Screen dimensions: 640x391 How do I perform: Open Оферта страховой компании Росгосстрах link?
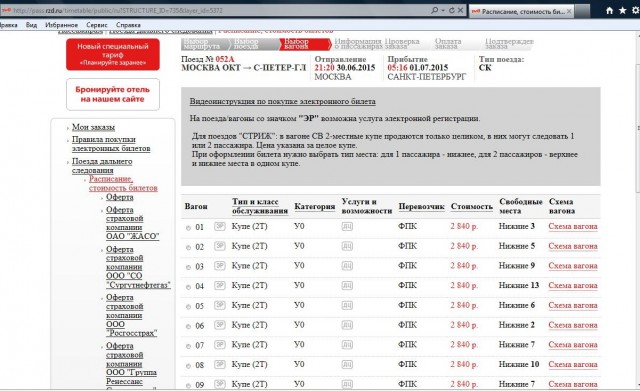(131, 315)
